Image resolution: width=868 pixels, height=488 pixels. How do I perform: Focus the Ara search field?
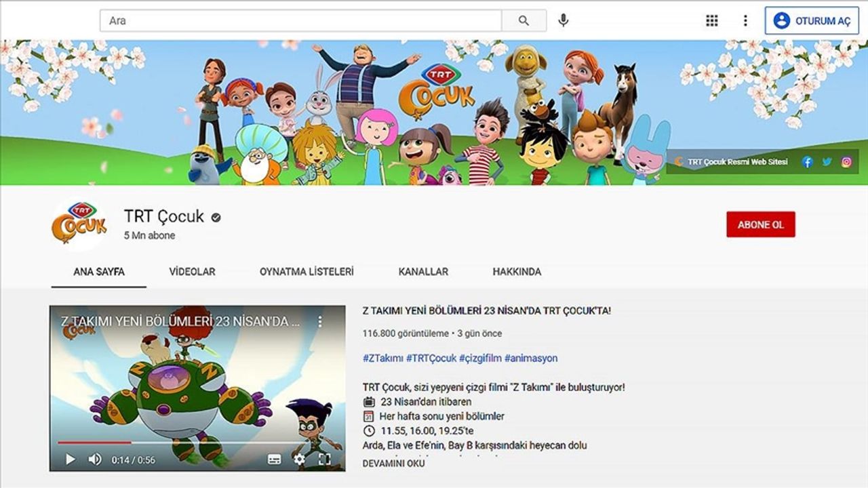[x=300, y=21]
